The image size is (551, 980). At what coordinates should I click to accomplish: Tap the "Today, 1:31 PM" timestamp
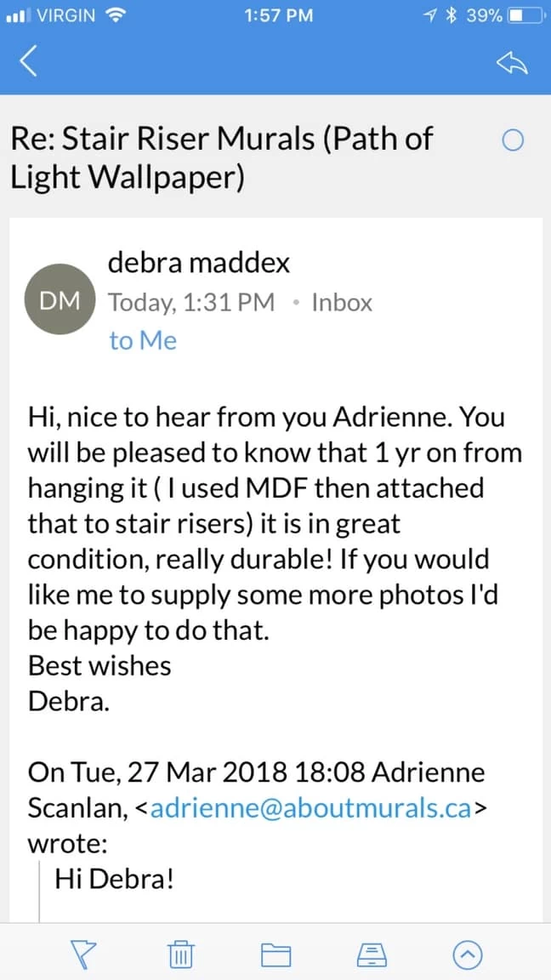pyautogui.click(x=191, y=302)
